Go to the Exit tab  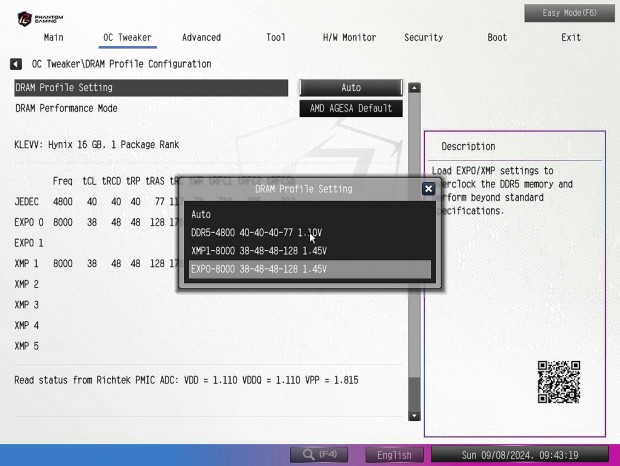pyautogui.click(x=570, y=38)
